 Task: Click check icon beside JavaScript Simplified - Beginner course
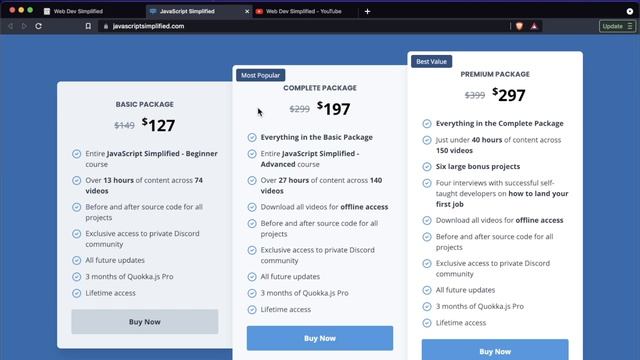coord(76,154)
